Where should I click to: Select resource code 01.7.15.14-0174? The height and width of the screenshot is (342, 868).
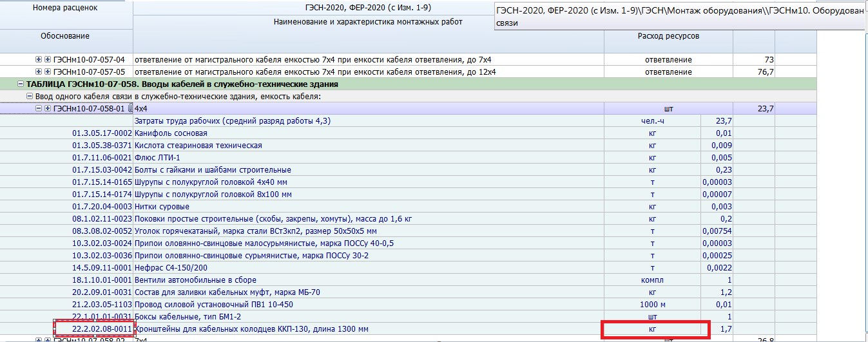pos(102,195)
